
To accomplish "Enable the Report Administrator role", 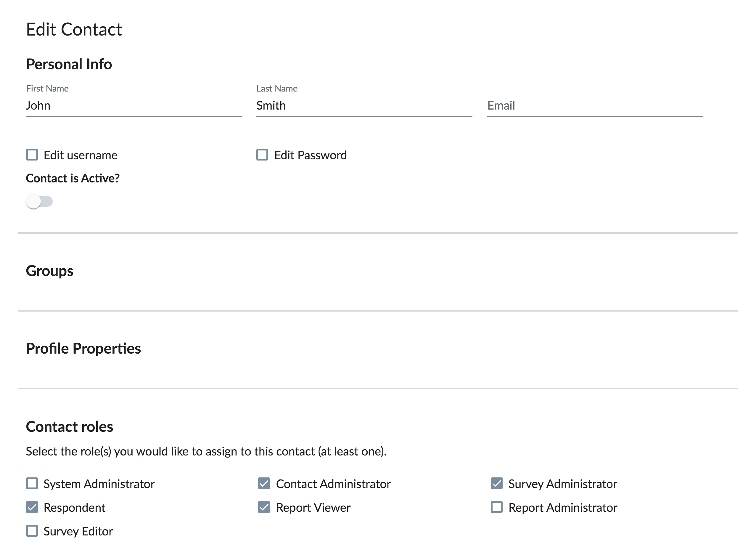I will (496, 507).
